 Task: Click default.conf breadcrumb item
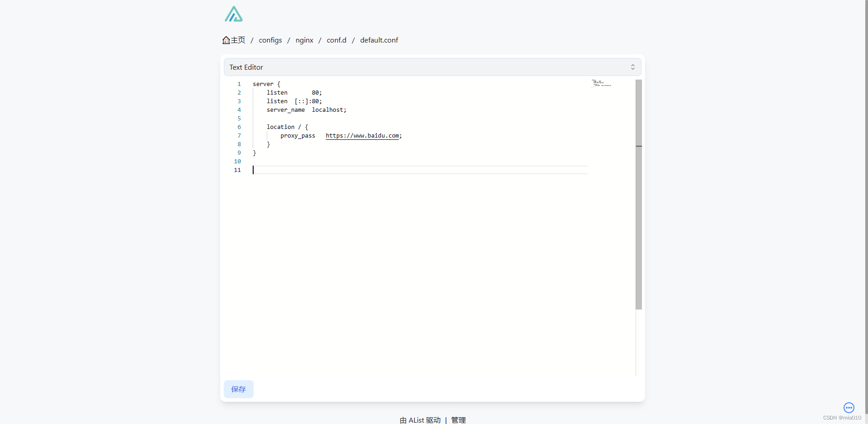pyautogui.click(x=379, y=40)
